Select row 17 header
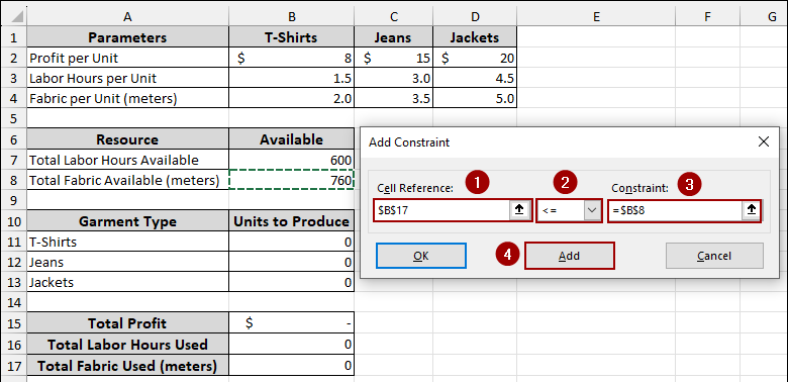Image resolution: width=788 pixels, height=382 pixels. coord(14,365)
